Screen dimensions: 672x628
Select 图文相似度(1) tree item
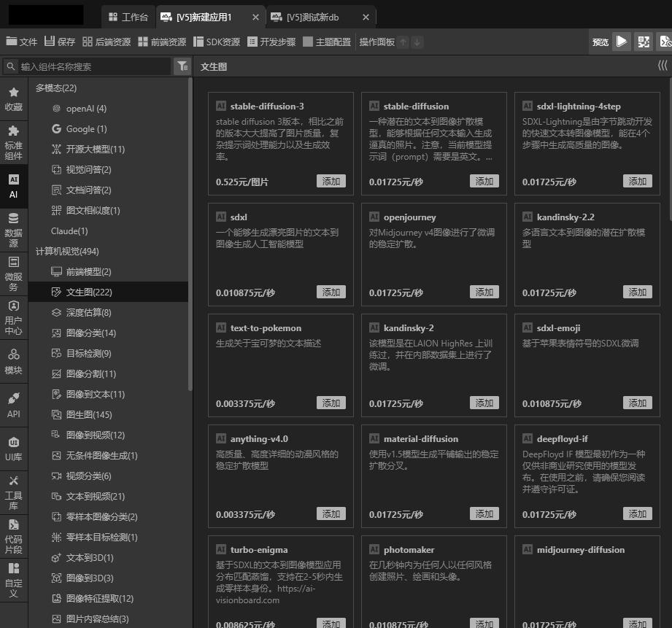coord(108,210)
